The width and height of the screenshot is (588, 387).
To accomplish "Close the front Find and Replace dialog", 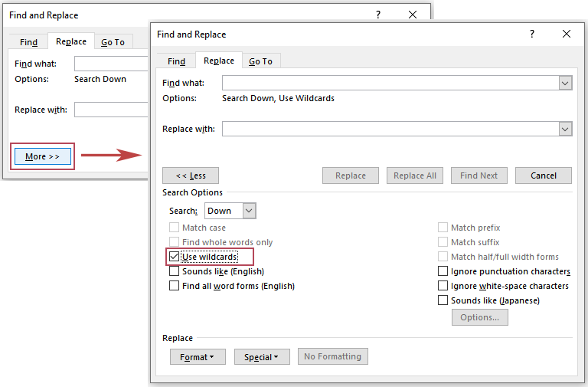I will 567,34.
